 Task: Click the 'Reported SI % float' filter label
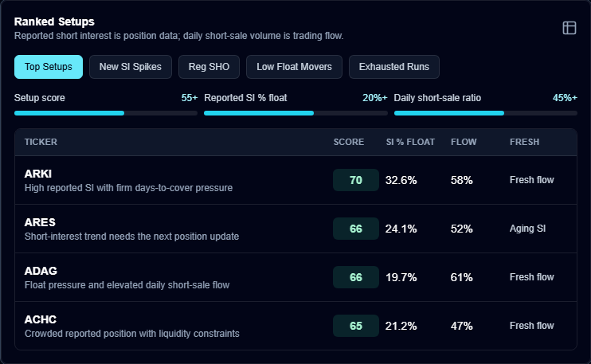coord(245,98)
